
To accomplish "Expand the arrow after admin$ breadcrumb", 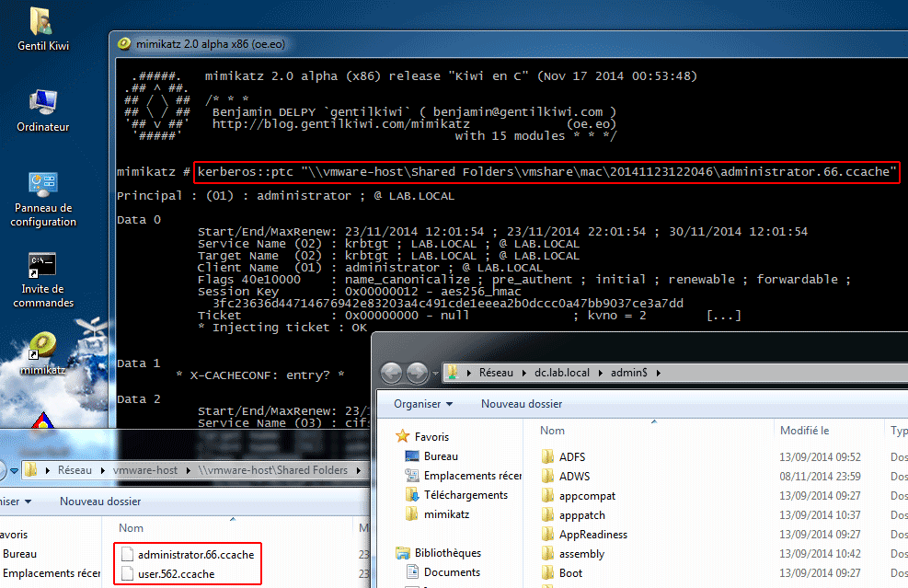I will [659, 373].
